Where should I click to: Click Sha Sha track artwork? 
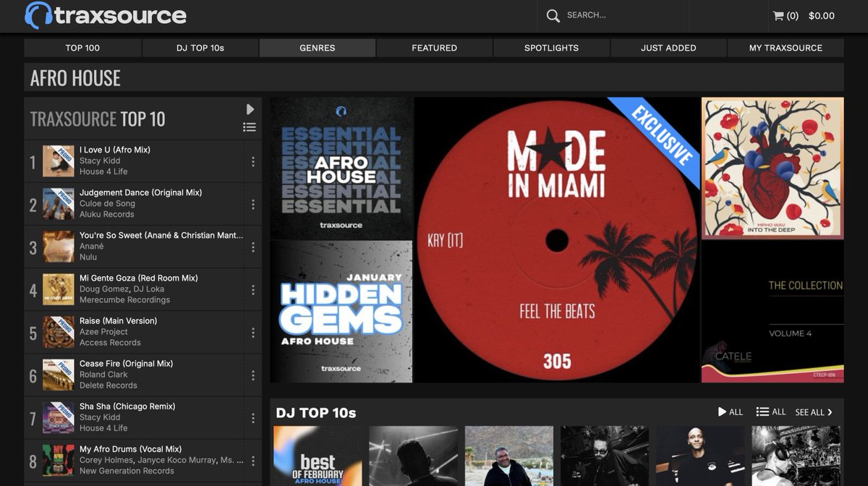tap(59, 417)
